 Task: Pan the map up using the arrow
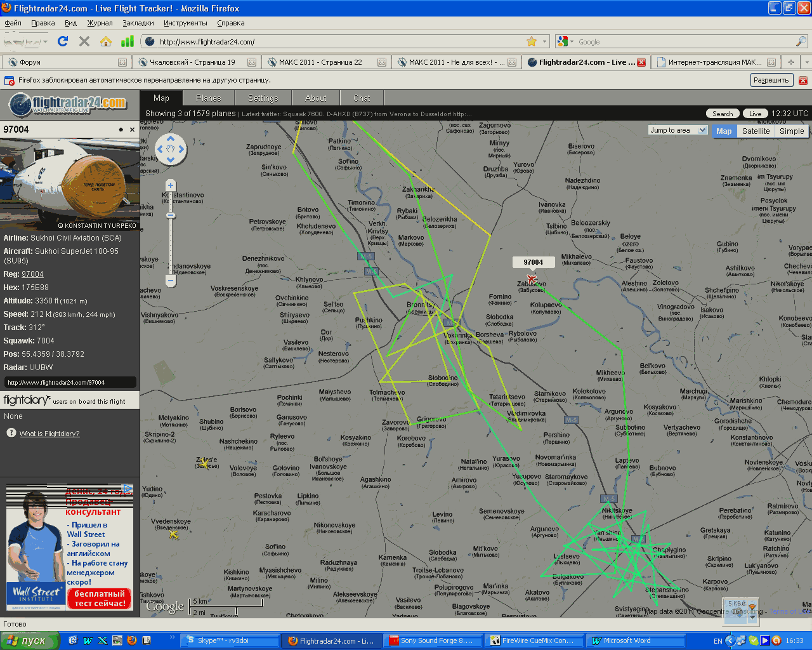click(x=171, y=139)
